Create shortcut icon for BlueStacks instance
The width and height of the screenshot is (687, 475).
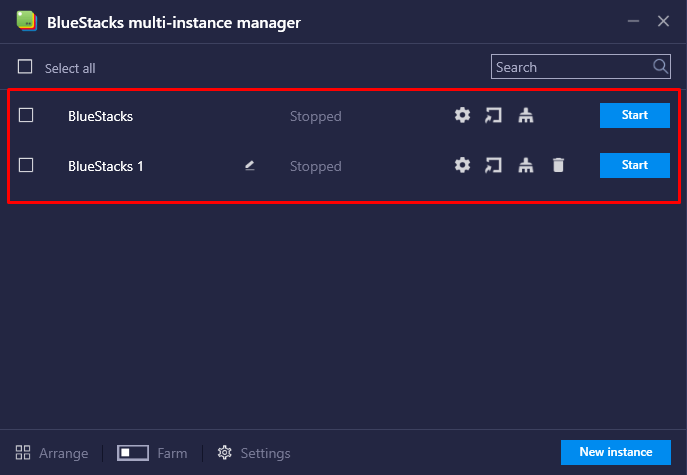[493, 115]
